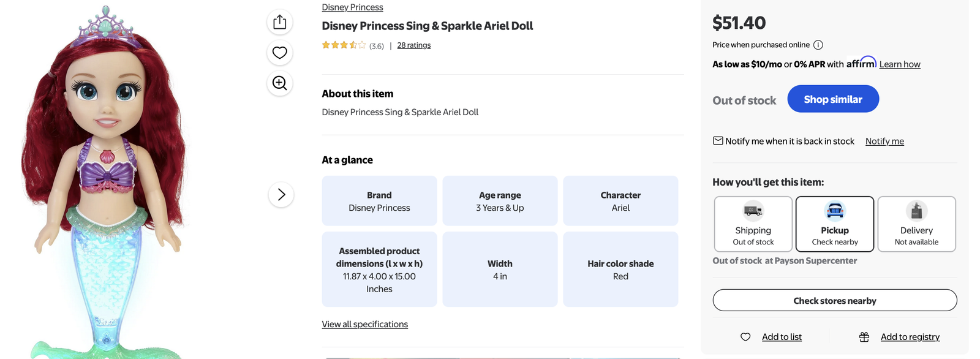This screenshot has height=359, width=980.
Task: Open the Disney Princess brand link
Action: 353,7
